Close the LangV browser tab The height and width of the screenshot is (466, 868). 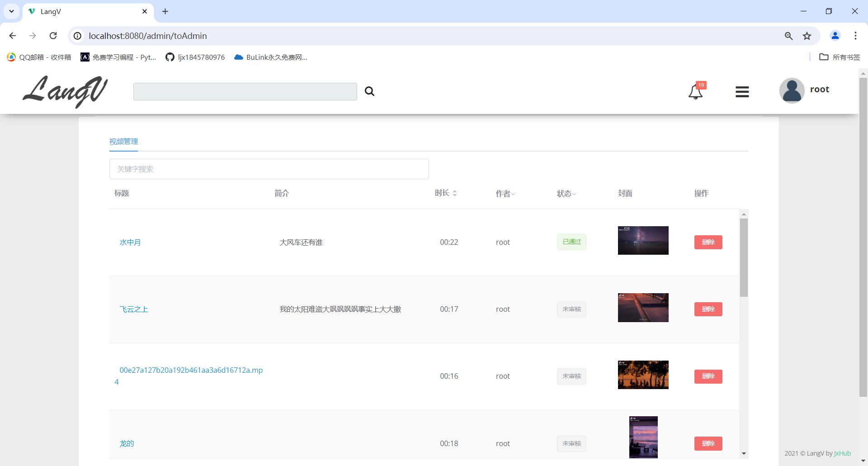point(145,11)
